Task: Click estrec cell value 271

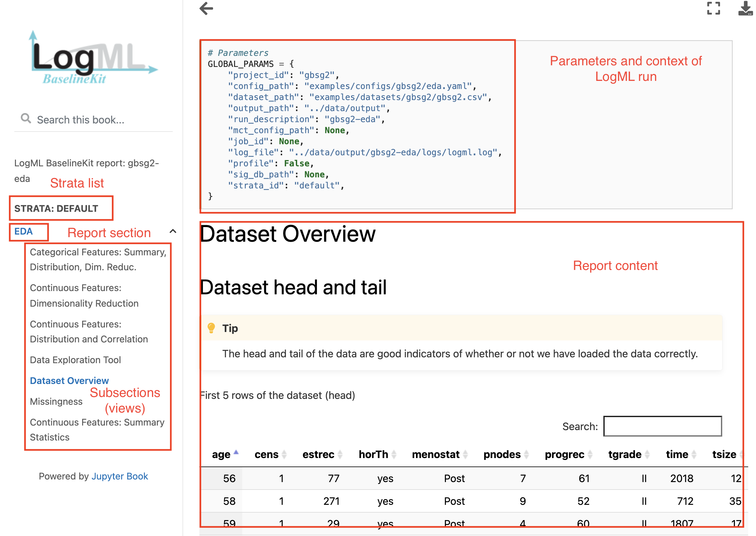Action: pyautogui.click(x=332, y=501)
